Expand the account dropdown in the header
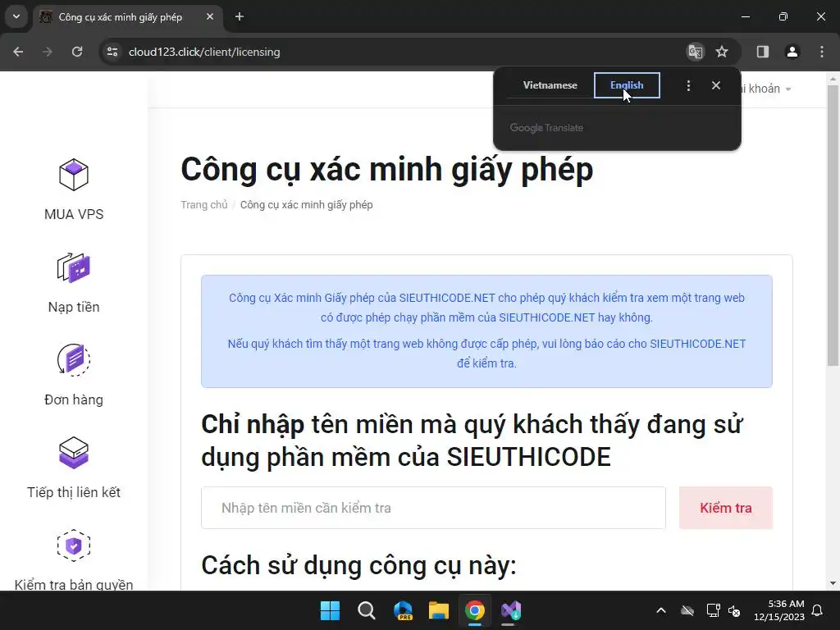The image size is (840, 630). (x=766, y=89)
